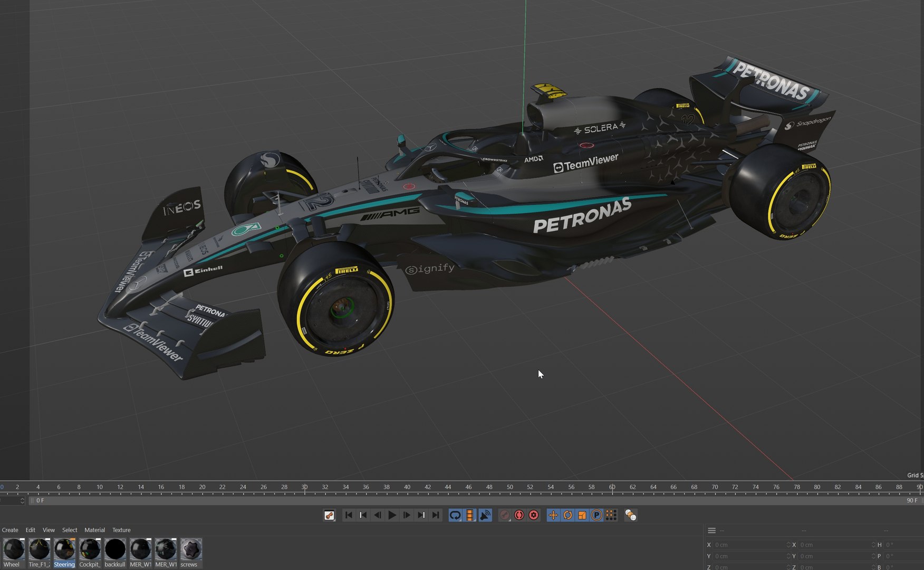This screenshot has width=924, height=570.
Task: Click the current frame 0 F field
Action: tap(40, 500)
